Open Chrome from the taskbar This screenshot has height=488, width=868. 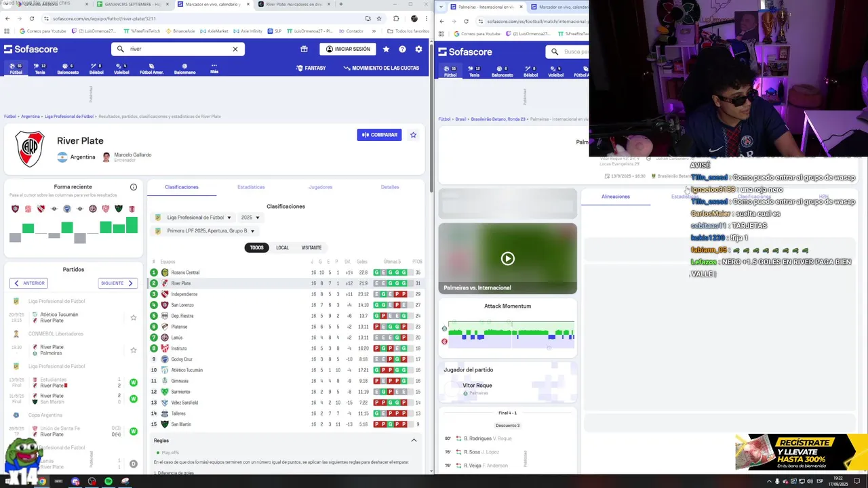[x=42, y=481]
